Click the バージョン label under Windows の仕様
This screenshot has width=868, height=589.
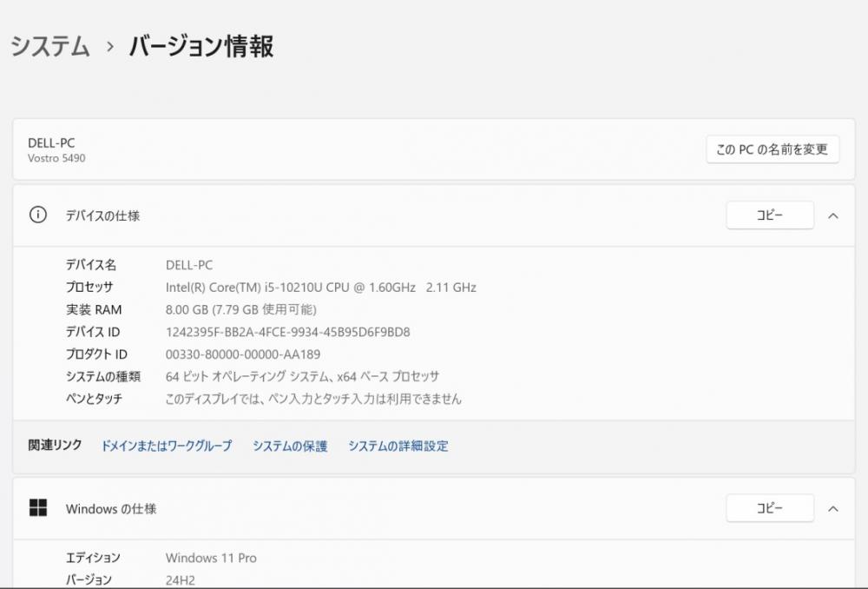tap(89, 580)
